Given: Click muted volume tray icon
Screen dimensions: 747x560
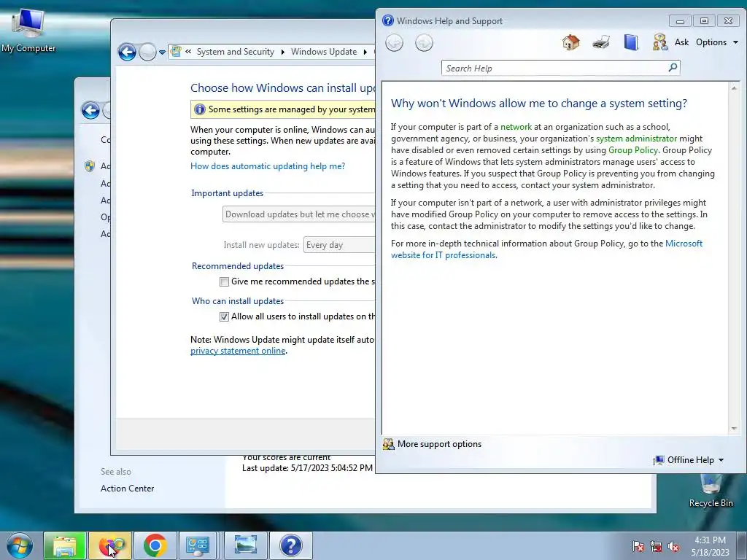Looking at the screenshot, I should (673, 547).
